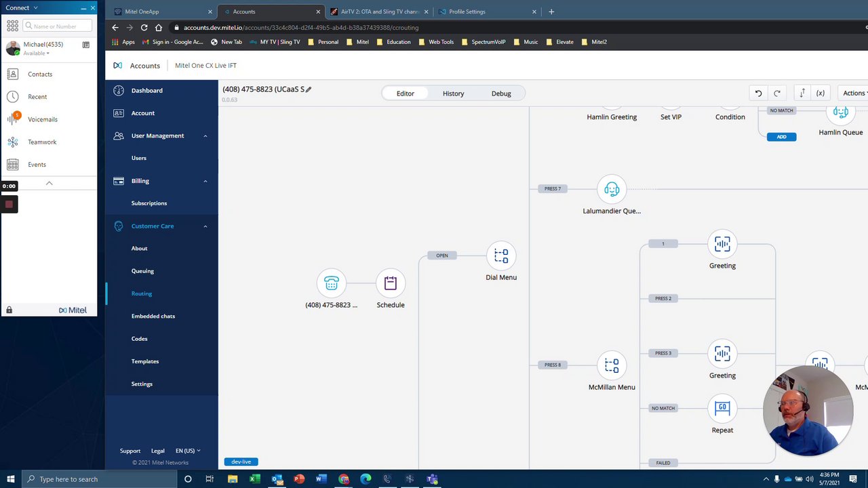Reload the browser page
Image resolution: width=868 pixels, height=488 pixels.
click(144, 28)
